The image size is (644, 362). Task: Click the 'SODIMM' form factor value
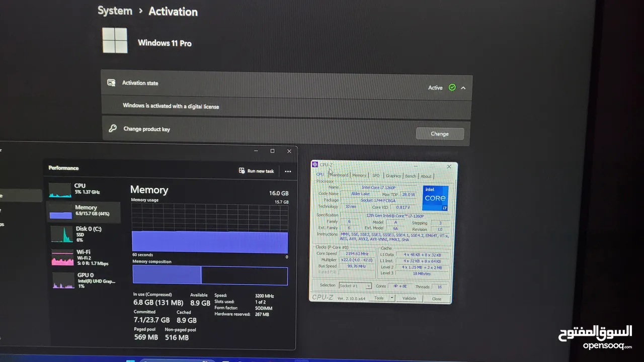(x=263, y=308)
